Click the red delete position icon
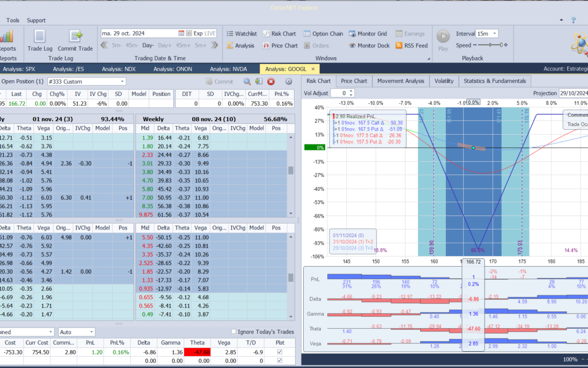 [x=271, y=82]
